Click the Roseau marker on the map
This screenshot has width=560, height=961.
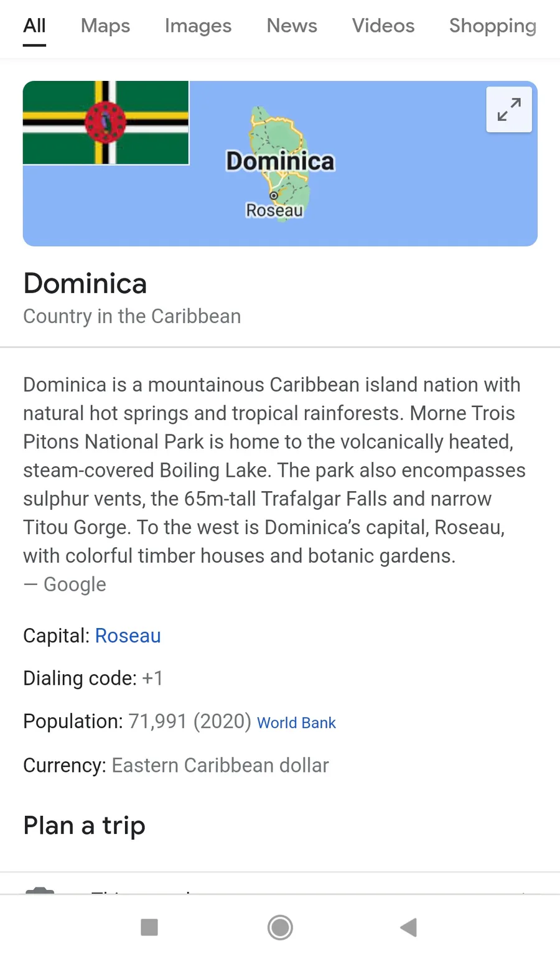pyautogui.click(x=274, y=196)
